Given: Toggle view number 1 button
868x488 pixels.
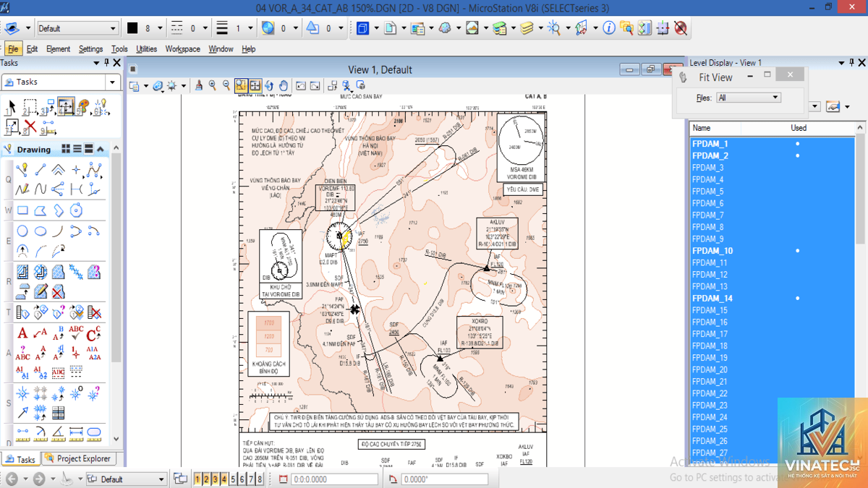Looking at the screenshot, I should click(198, 479).
